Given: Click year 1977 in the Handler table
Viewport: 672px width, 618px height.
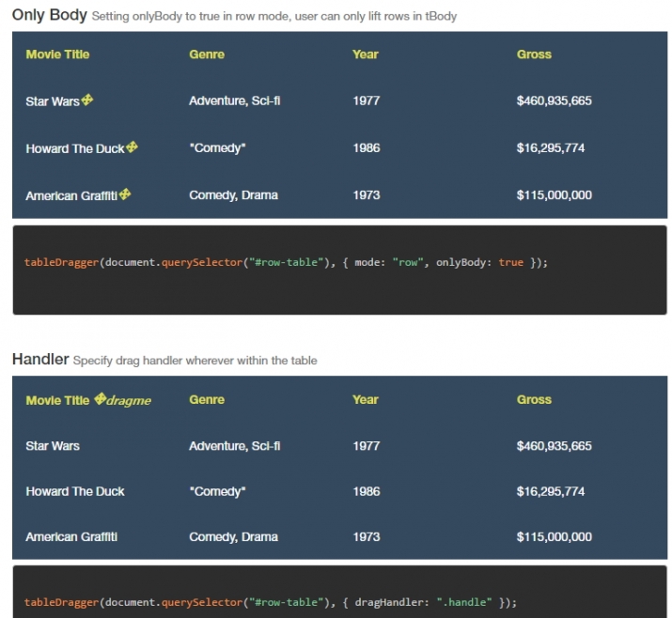Looking at the screenshot, I should point(366,446).
